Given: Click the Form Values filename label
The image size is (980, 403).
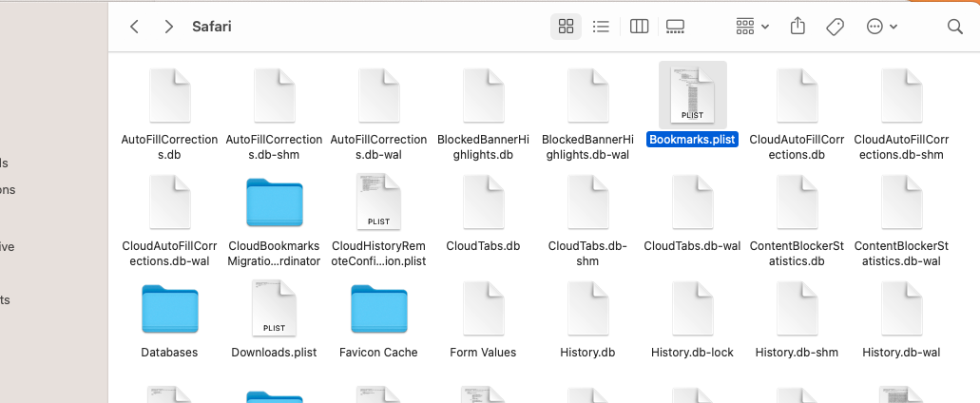Looking at the screenshot, I should pyautogui.click(x=483, y=353).
